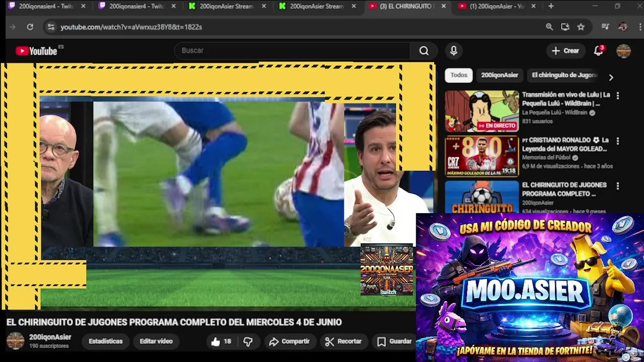Click the forward navigation arrow

pyautogui.click(x=13, y=27)
